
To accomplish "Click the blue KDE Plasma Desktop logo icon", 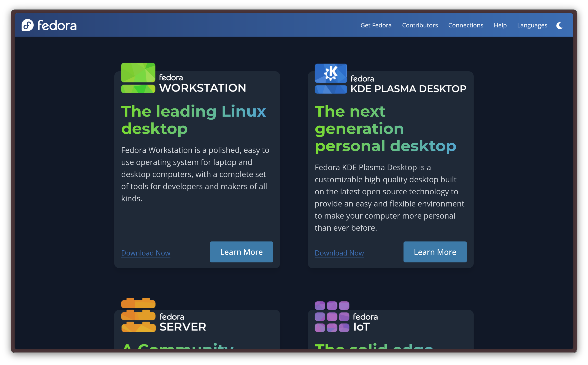I will (331, 79).
